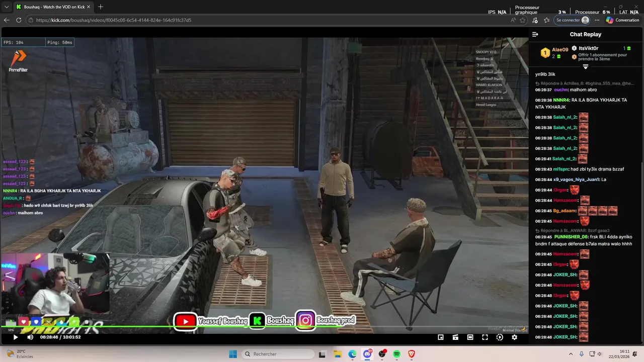The height and width of the screenshot is (362, 644).
Task: Open Windows Start menu
Action: (x=233, y=354)
